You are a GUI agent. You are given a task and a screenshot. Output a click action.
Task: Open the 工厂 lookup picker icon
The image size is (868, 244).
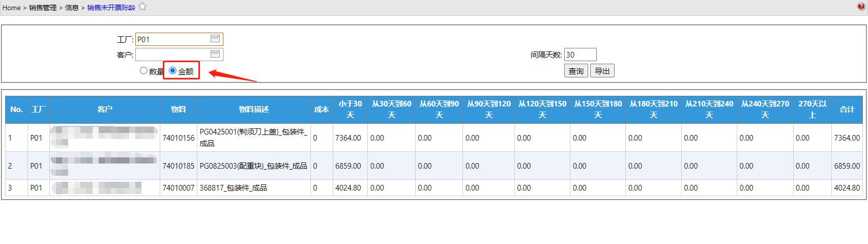[x=215, y=39]
